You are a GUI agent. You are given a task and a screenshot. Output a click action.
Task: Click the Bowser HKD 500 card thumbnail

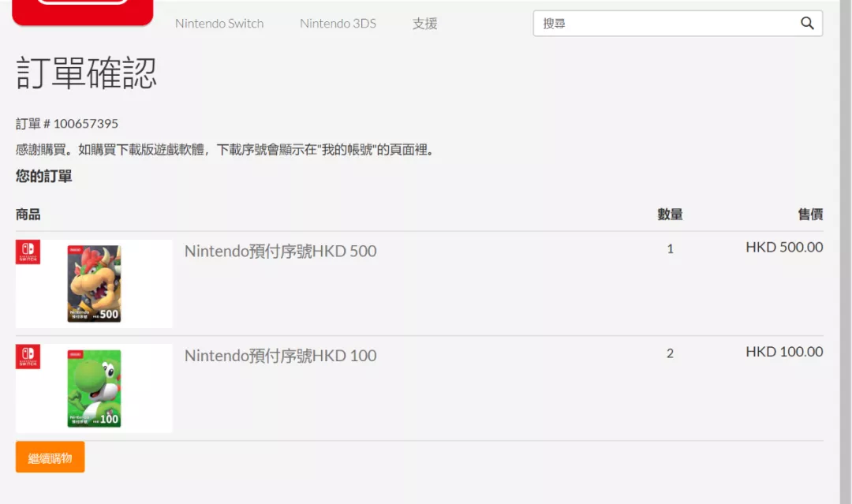click(x=94, y=283)
